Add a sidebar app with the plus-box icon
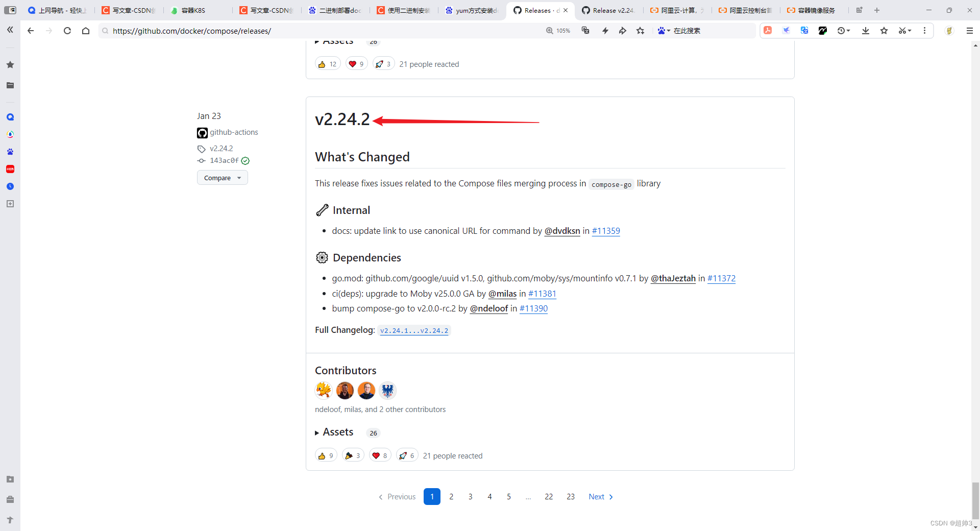 pos(10,204)
